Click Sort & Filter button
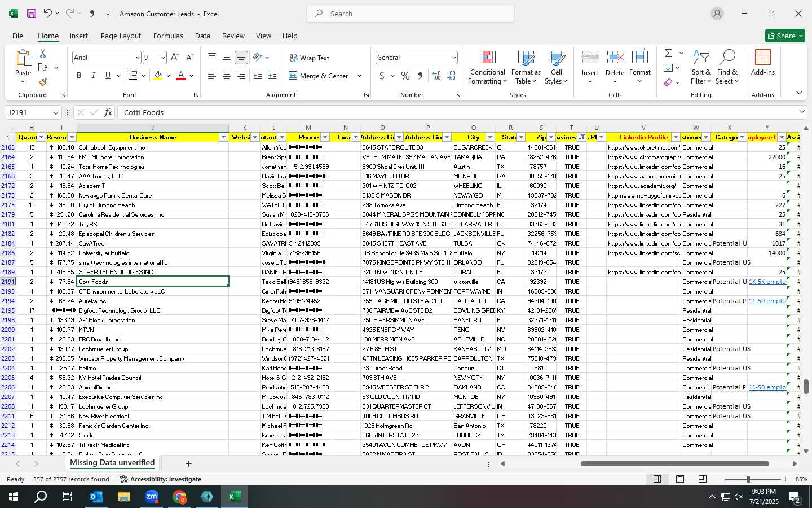This screenshot has width=812, height=508. coord(700,67)
